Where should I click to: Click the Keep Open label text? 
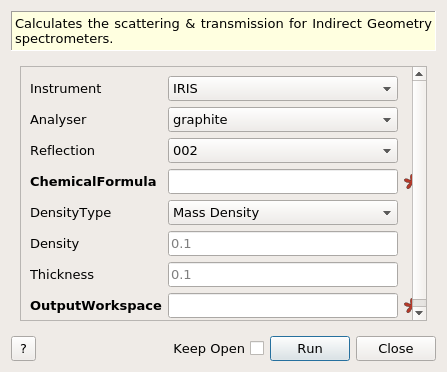pyautogui.click(x=209, y=349)
